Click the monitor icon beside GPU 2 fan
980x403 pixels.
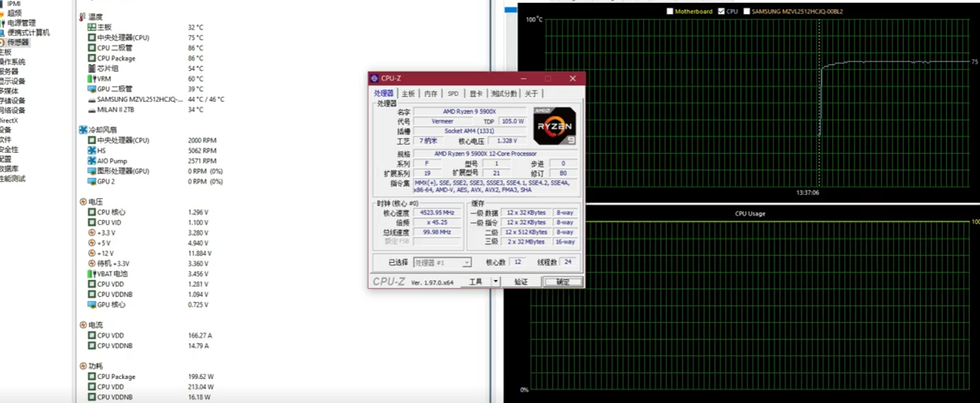point(92,182)
